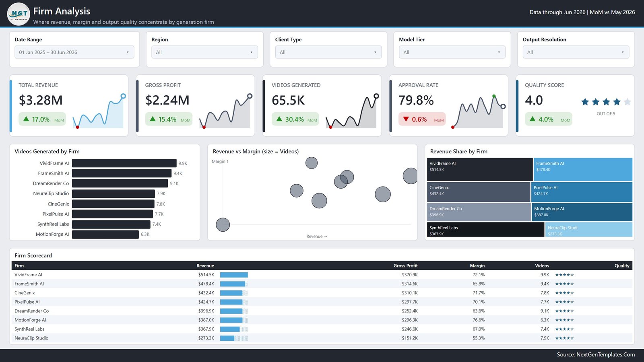Open the Client Type dropdown
This screenshot has height=362, width=644.
(328, 52)
